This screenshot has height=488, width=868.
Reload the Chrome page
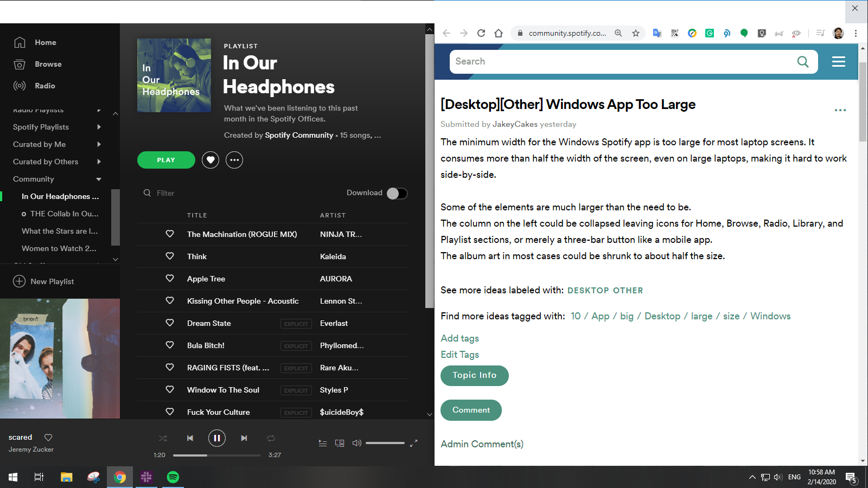[x=481, y=33]
